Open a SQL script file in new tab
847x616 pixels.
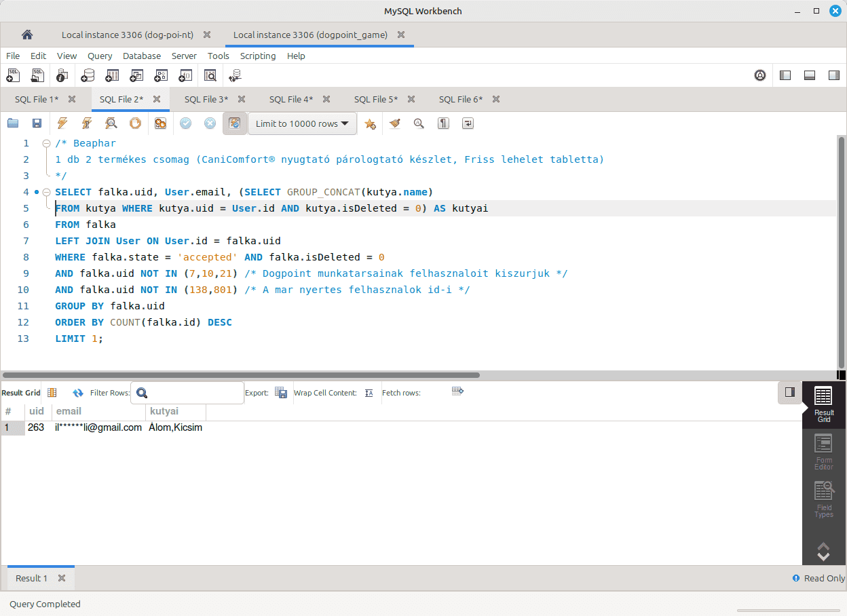38,75
